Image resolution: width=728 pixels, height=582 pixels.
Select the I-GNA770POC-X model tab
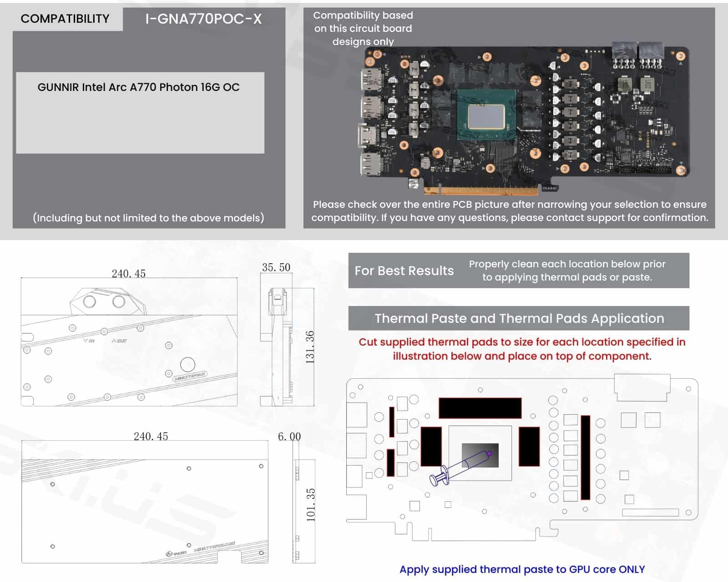[x=203, y=19]
